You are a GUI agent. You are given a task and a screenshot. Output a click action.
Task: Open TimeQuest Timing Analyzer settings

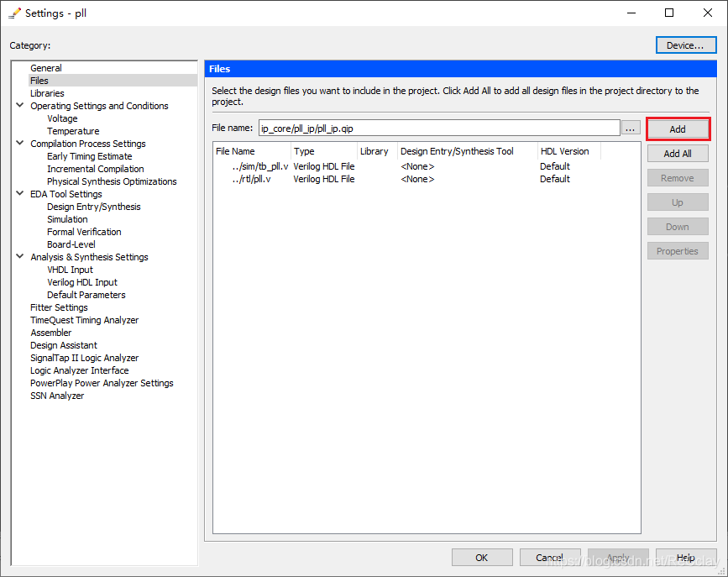tap(85, 320)
